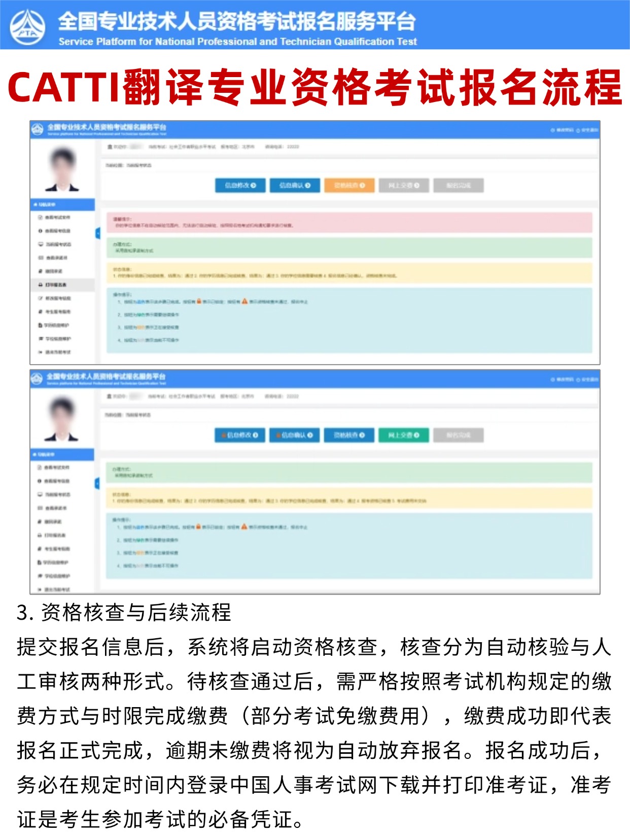This screenshot has height=840, width=630.
Task: Click banner text '全国专业技术人员资格考试报名服务平台'
Action: [237, 21]
